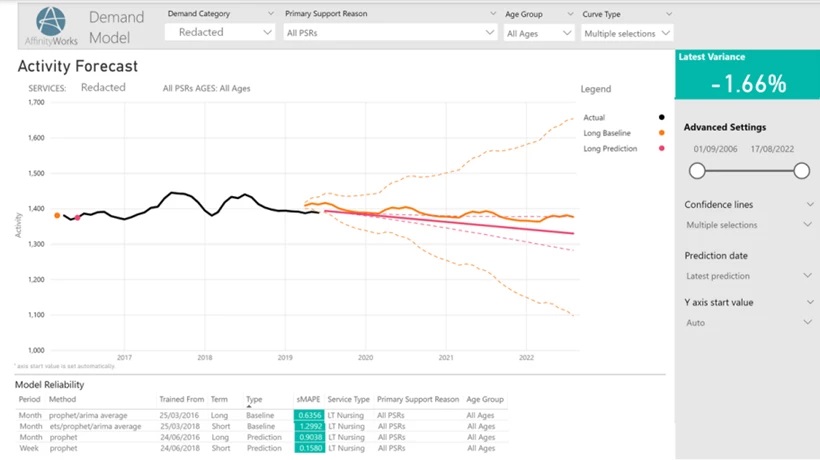Expand the Confidence lines Multiple selections dropdown
This screenshot has height=460, width=820.
tap(748, 225)
